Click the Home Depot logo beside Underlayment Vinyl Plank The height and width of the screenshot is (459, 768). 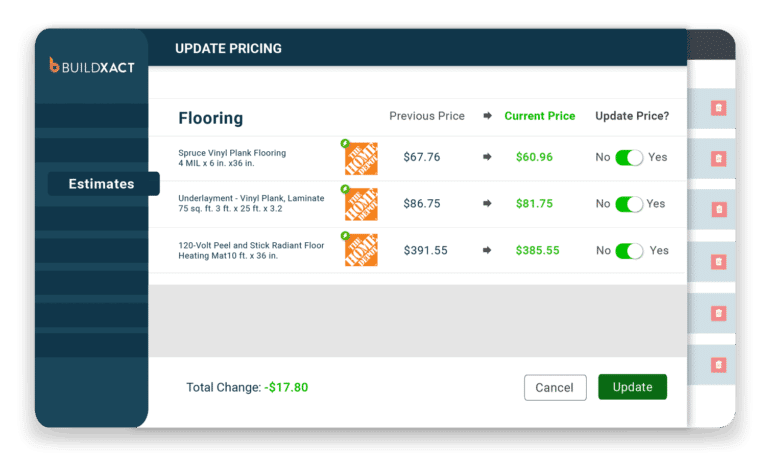click(361, 204)
